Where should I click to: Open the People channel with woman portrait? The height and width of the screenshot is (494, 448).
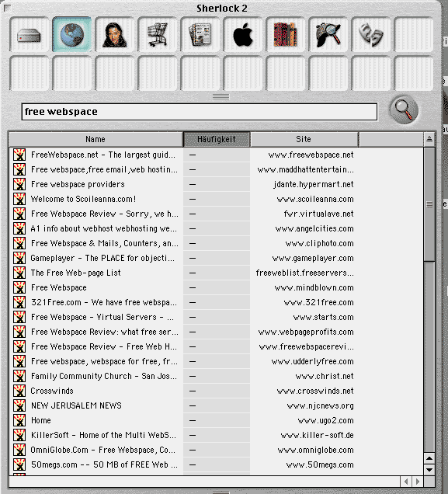(x=115, y=35)
